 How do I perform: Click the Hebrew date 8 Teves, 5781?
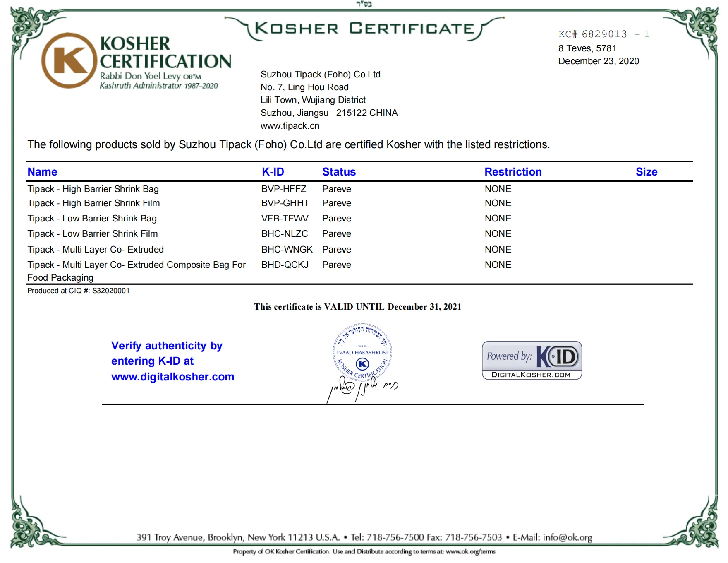tap(587, 48)
